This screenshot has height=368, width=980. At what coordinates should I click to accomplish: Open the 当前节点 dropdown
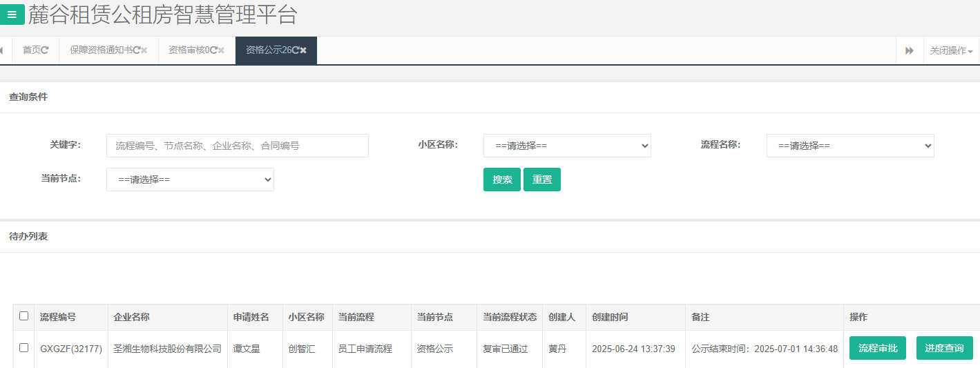pos(190,180)
